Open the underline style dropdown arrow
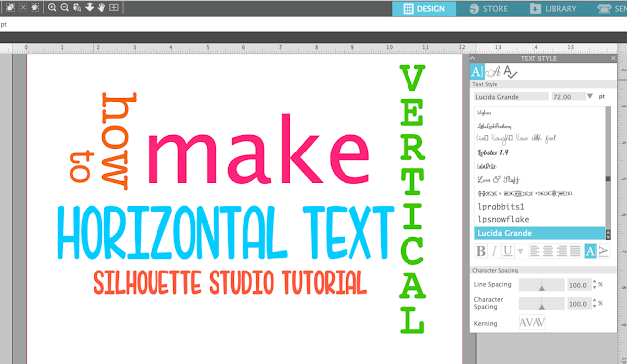The width and height of the screenshot is (627, 364). coord(520,251)
